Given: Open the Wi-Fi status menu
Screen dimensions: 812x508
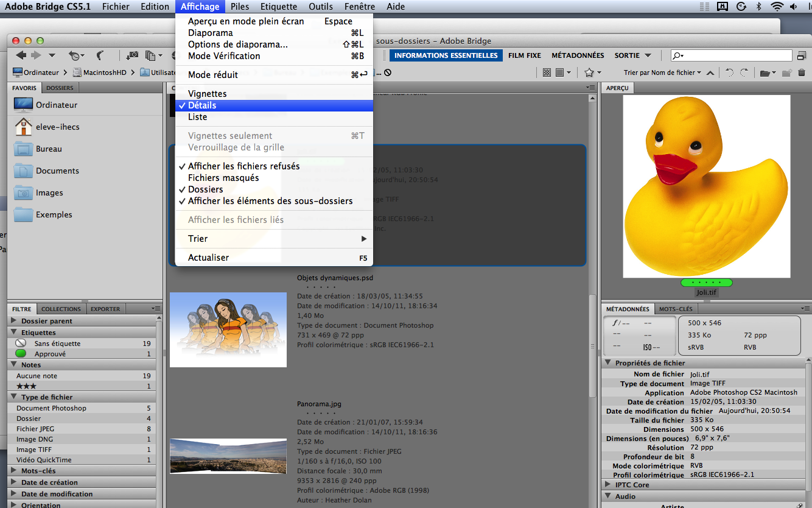Looking at the screenshot, I should click(777, 7).
